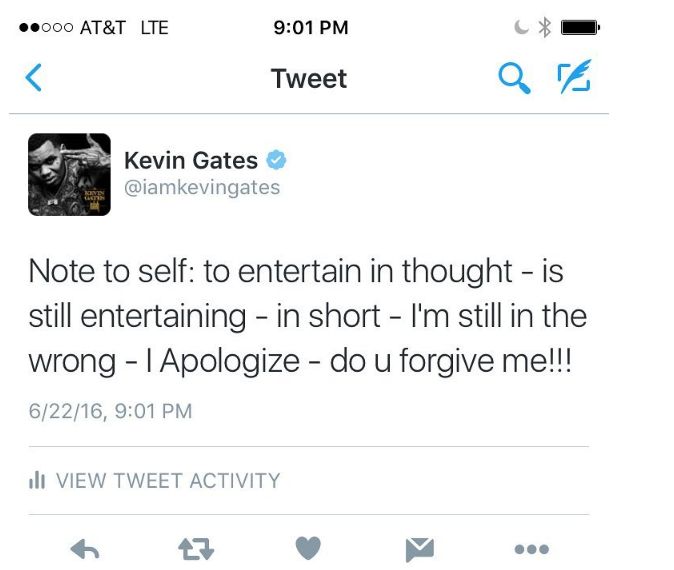Open Kevin Gates profile picture
This screenshot has height=570, width=674.
69,175
